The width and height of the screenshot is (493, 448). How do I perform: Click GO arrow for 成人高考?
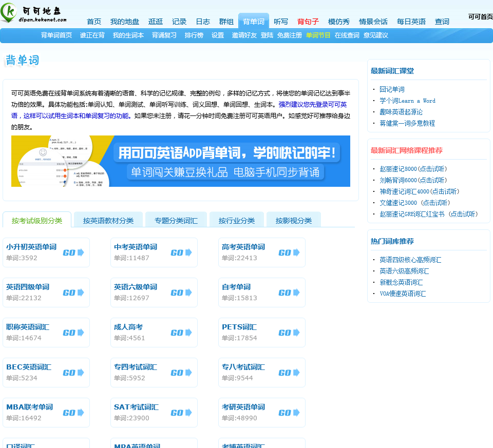[x=181, y=333]
